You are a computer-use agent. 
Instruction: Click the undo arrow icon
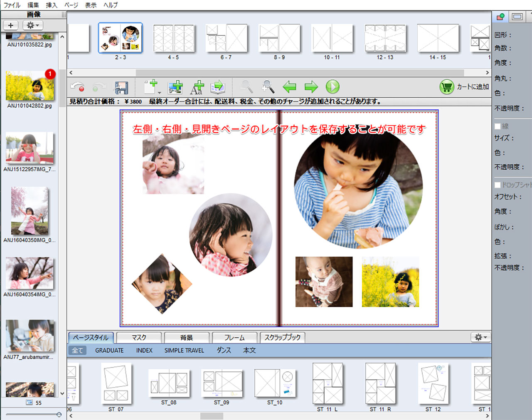77,87
